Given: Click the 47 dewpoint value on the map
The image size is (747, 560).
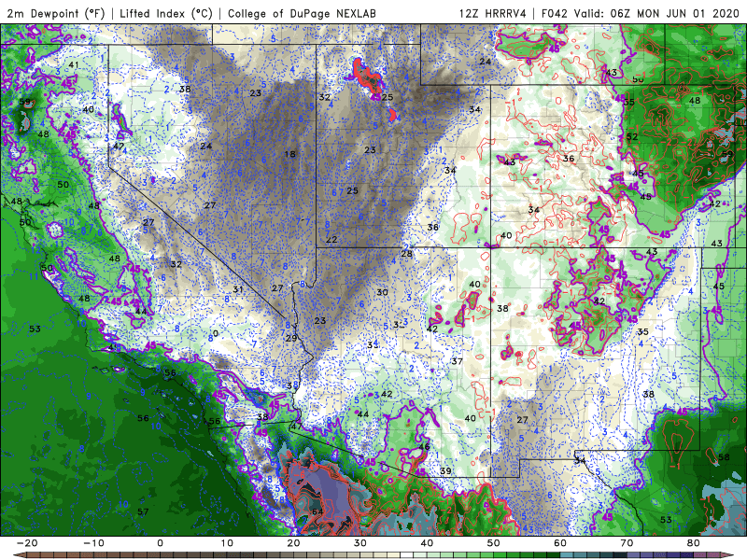Looking at the screenshot, I should pos(296,427).
